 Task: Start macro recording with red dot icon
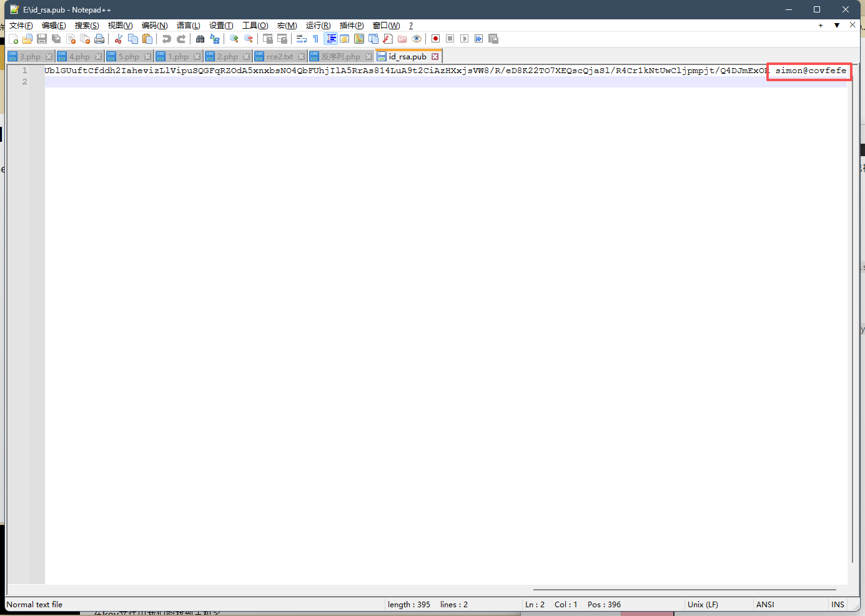(x=436, y=39)
